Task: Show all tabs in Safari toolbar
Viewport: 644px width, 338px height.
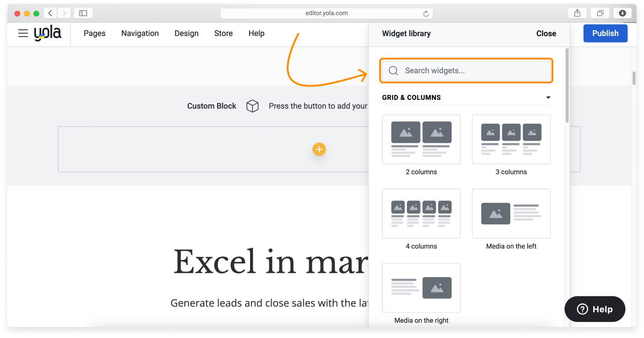Action: (600, 13)
